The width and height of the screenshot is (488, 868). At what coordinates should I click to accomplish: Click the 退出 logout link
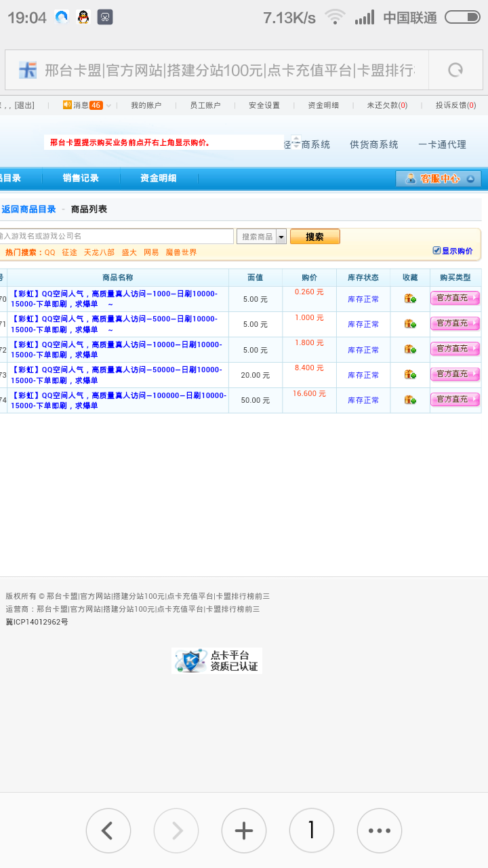pyautogui.click(x=24, y=105)
